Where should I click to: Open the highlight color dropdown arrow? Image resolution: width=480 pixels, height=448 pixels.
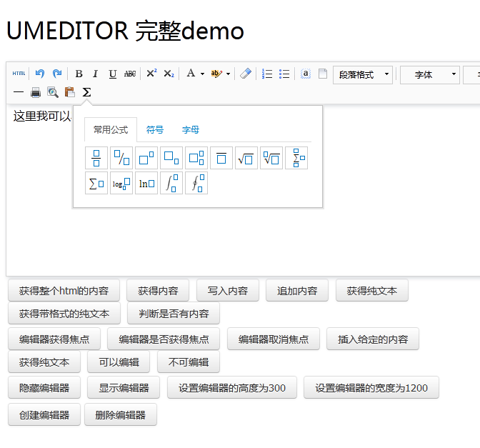tap(228, 74)
